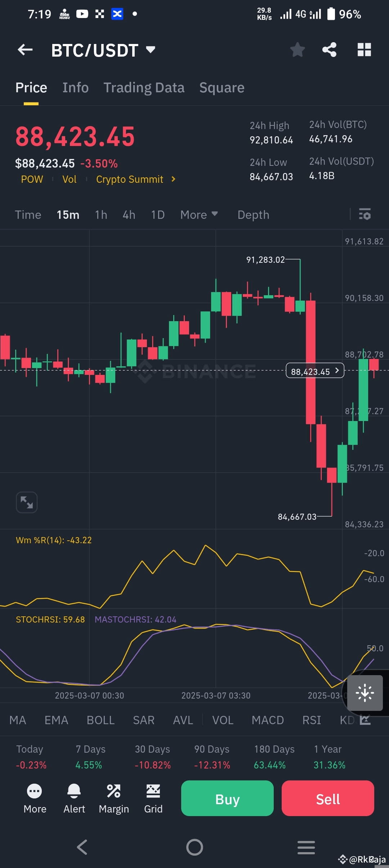389x868 pixels.
Task: Tap the 24h High value 92,810.64
Action: [271, 140]
